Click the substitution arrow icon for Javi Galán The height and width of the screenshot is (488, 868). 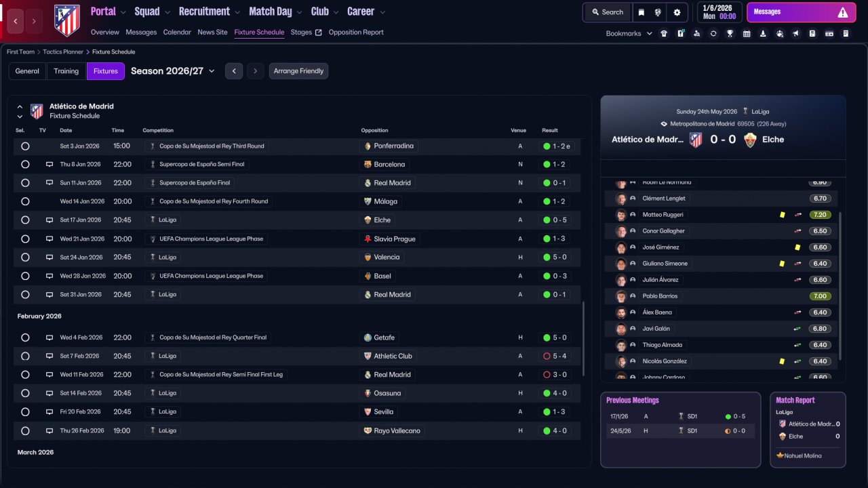[797, 329]
